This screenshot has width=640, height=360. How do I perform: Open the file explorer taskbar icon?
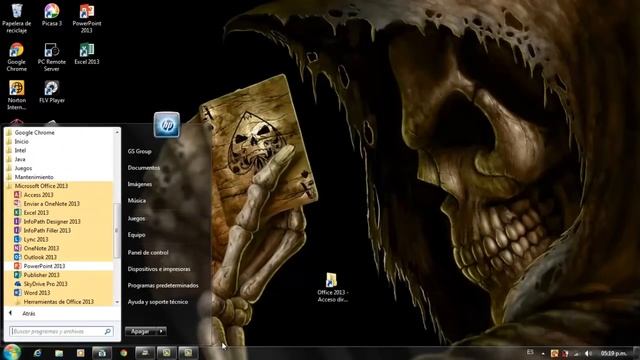59,353
